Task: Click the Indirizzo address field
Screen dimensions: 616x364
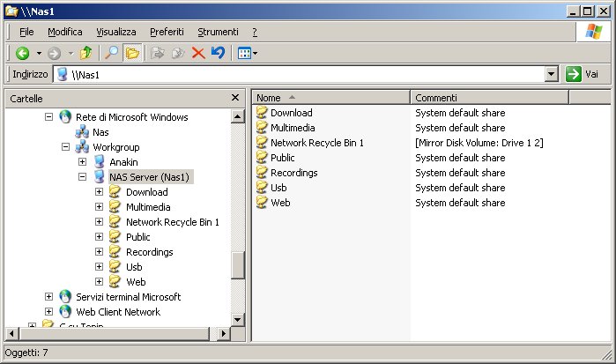Action: coord(300,75)
